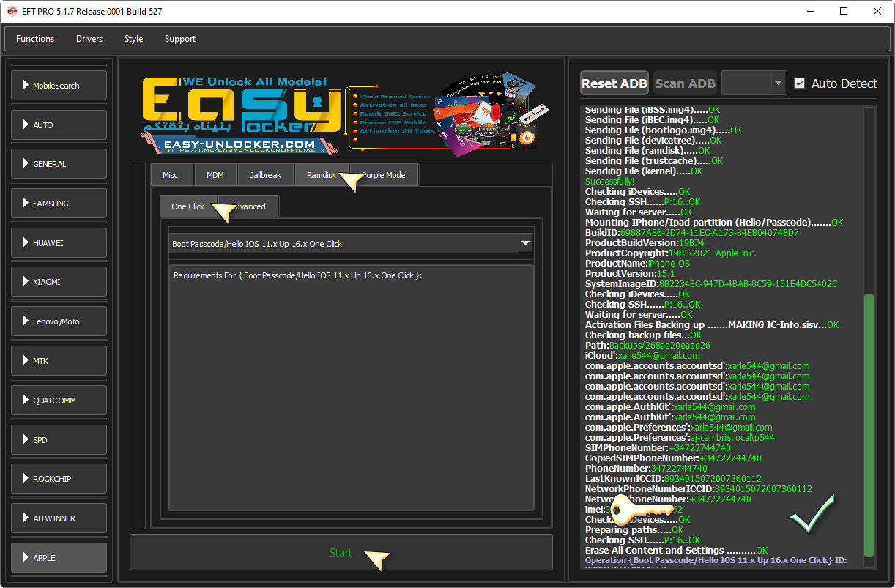The width and height of the screenshot is (895, 588).
Task: Expand the XIAOMI section
Action: click(x=59, y=282)
